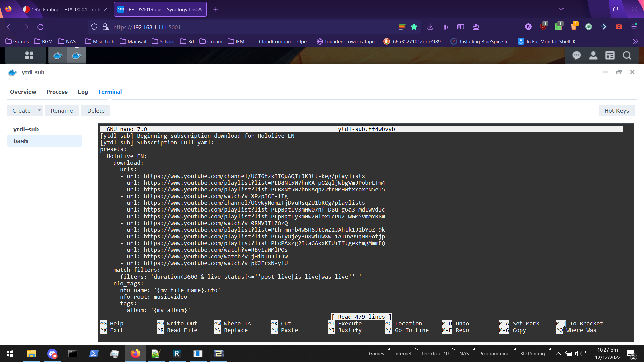The image size is (644, 362).
Task: Toggle the bookmark star for this page
Action: coord(414,27)
